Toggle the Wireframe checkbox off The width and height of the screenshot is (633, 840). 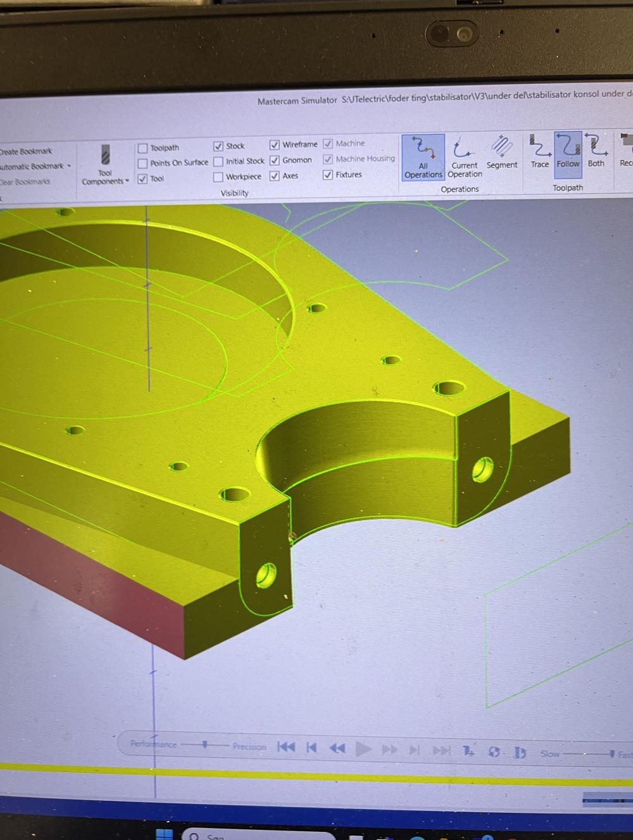tap(275, 144)
